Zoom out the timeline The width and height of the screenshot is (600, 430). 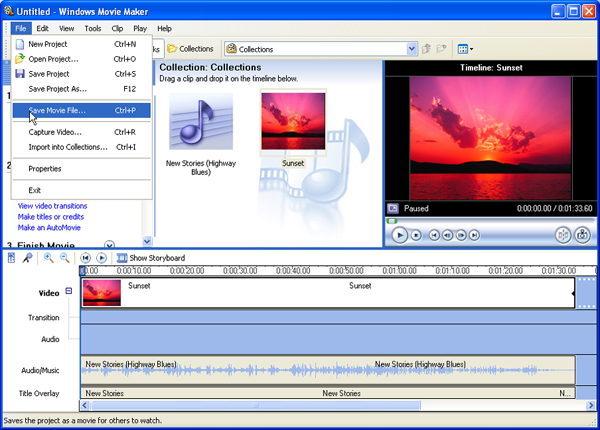[64, 258]
